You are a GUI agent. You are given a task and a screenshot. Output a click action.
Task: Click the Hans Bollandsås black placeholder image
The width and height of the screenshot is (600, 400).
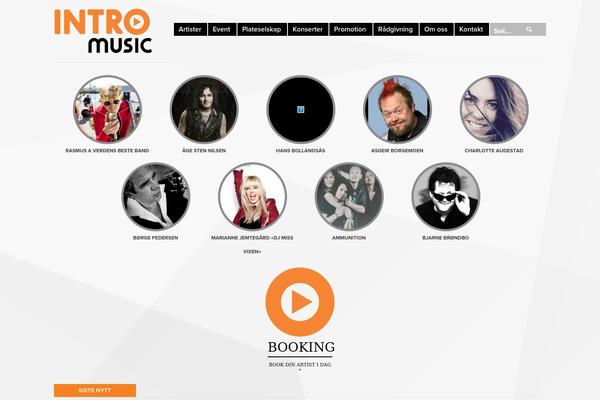[301, 109]
